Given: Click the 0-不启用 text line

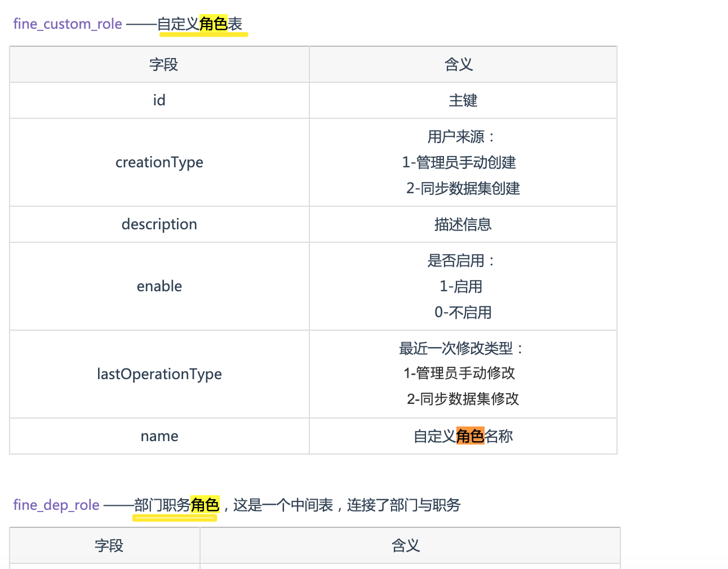Looking at the screenshot, I should point(463,312).
